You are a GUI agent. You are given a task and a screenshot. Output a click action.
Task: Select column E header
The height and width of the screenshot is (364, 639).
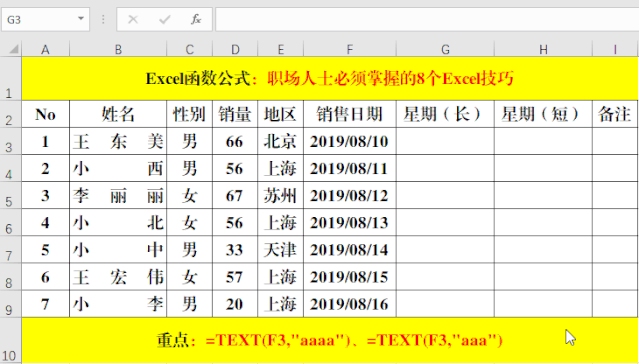(280, 50)
